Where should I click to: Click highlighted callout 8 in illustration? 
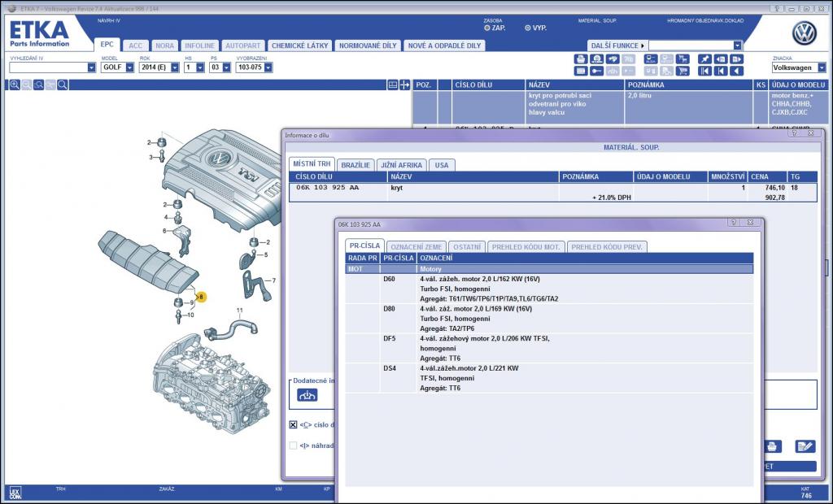click(201, 297)
